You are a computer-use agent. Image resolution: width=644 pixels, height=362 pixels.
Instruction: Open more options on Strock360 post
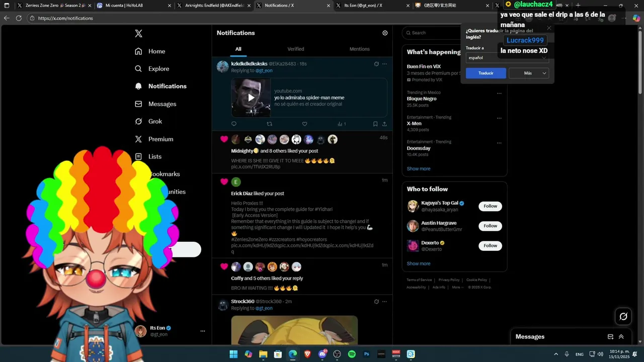(x=384, y=302)
